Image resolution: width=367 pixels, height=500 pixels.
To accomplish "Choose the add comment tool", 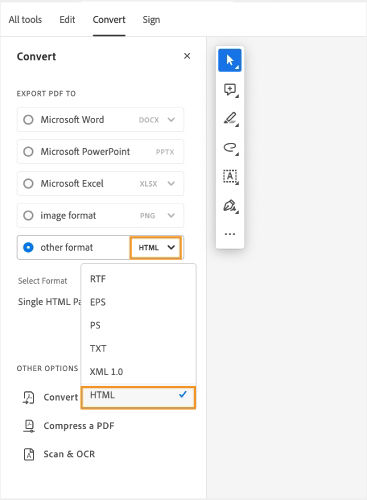I will [x=230, y=90].
